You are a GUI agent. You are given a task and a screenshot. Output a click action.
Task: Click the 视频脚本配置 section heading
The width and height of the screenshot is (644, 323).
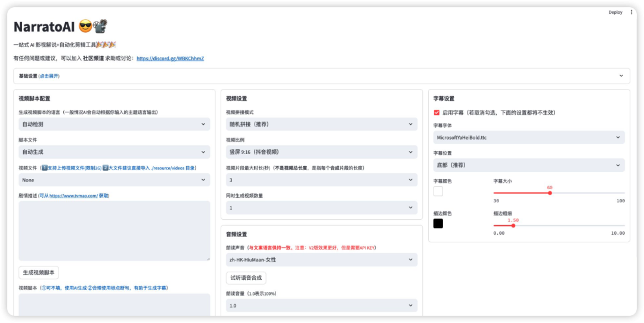[x=35, y=99]
